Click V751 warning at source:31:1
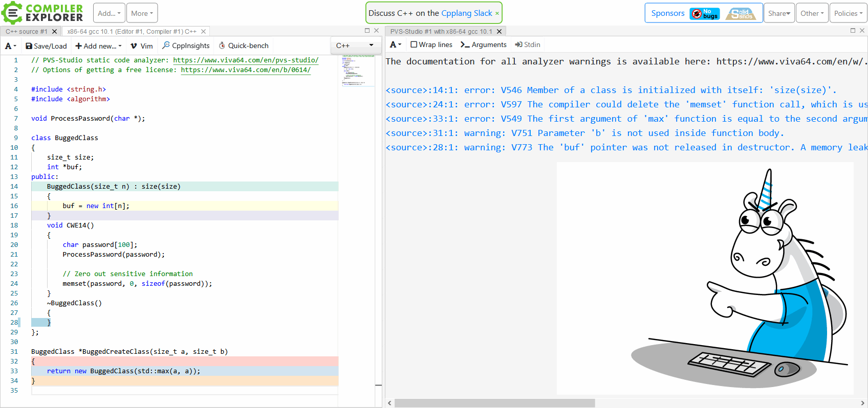Screen dimensions: 868x408 [x=584, y=133]
